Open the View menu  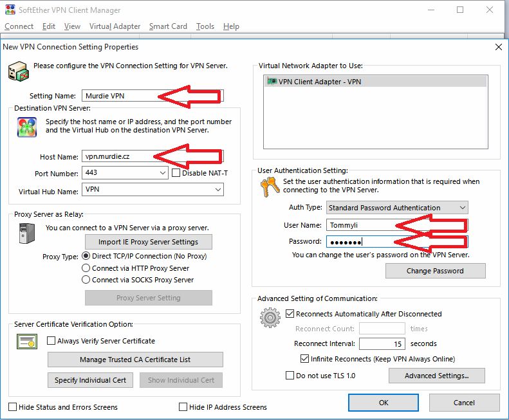(72, 26)
